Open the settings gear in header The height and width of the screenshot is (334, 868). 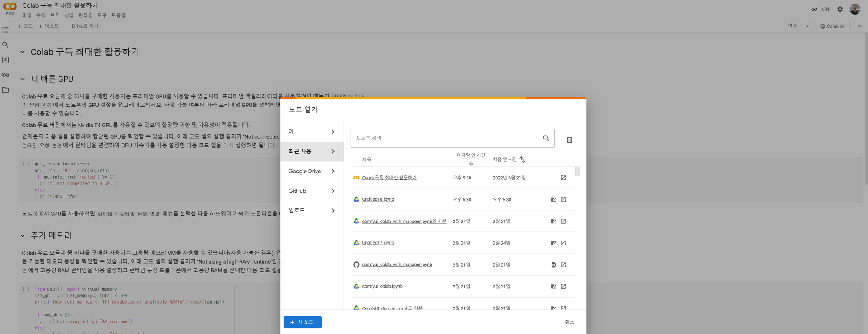click(840, 9)
